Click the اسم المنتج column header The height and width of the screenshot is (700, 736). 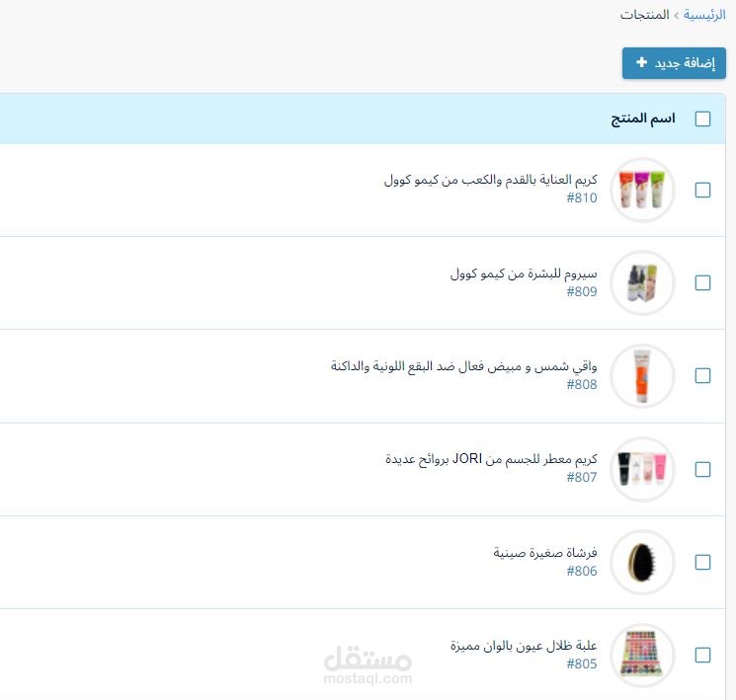pos(642,118)
